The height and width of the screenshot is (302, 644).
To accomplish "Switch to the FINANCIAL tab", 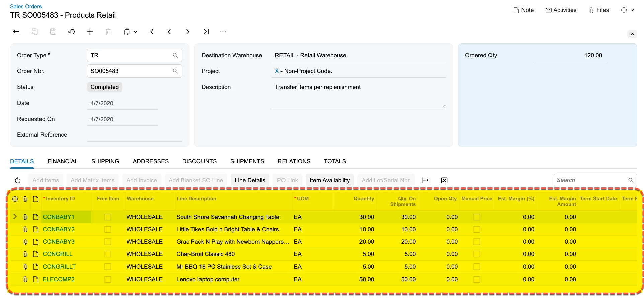I will coord(63,161).
